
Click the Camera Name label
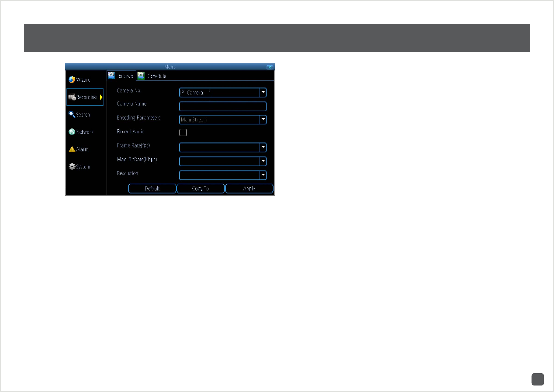132,104
